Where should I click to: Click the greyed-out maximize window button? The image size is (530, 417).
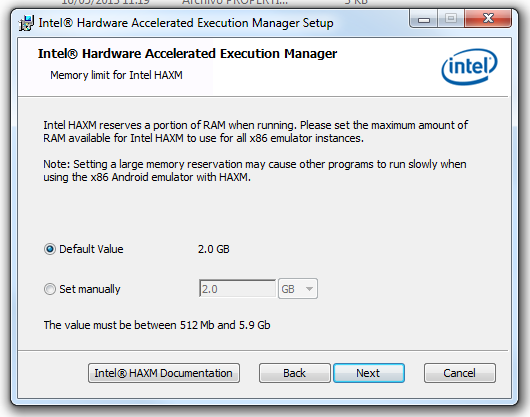pyautogui.click(x=451, y=19)
